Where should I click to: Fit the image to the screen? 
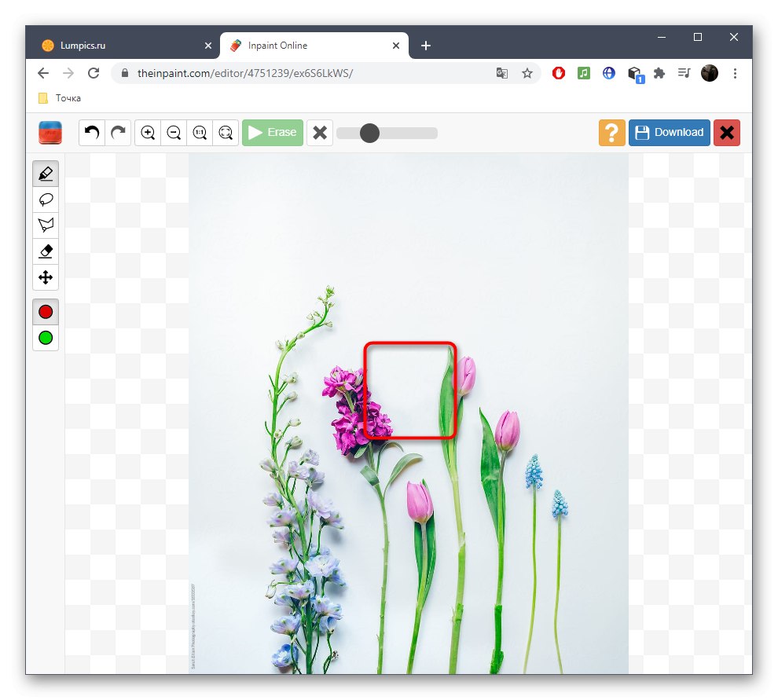226,133
